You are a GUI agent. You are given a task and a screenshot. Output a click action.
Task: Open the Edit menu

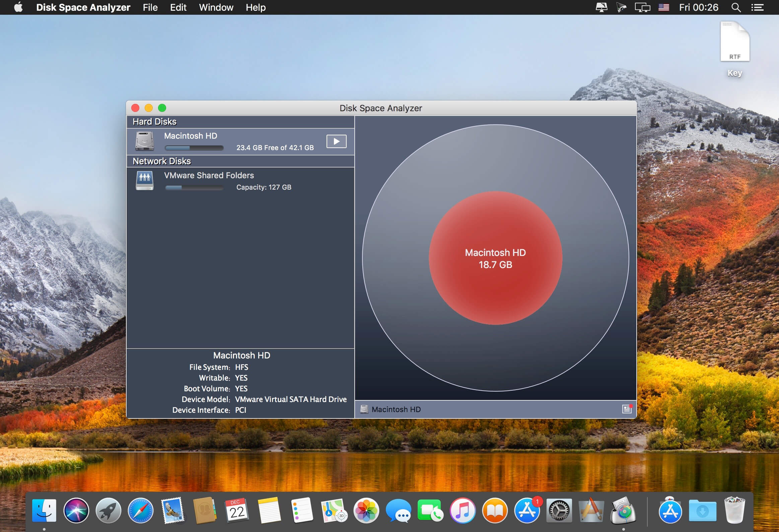tap(178, 7)
